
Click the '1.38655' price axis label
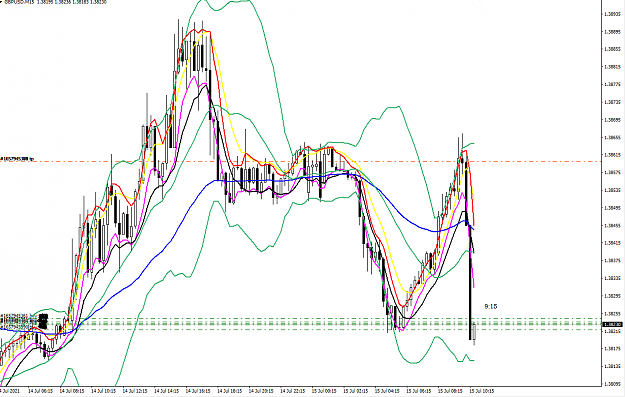pyautogui.click(x=612, y=138)
